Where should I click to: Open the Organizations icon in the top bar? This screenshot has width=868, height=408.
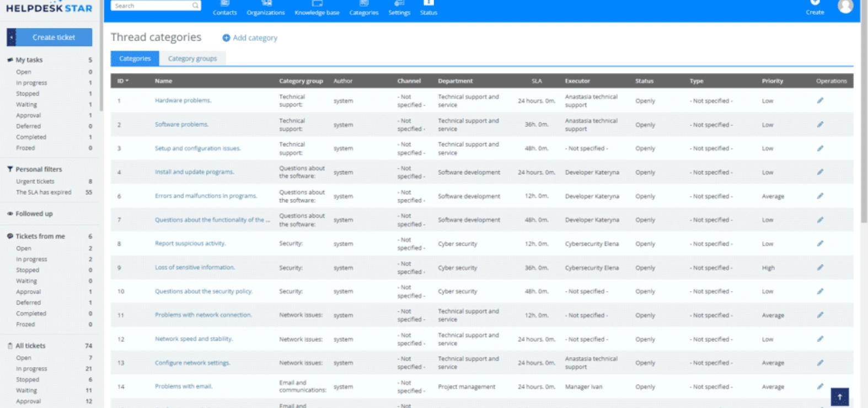point(266,4)
